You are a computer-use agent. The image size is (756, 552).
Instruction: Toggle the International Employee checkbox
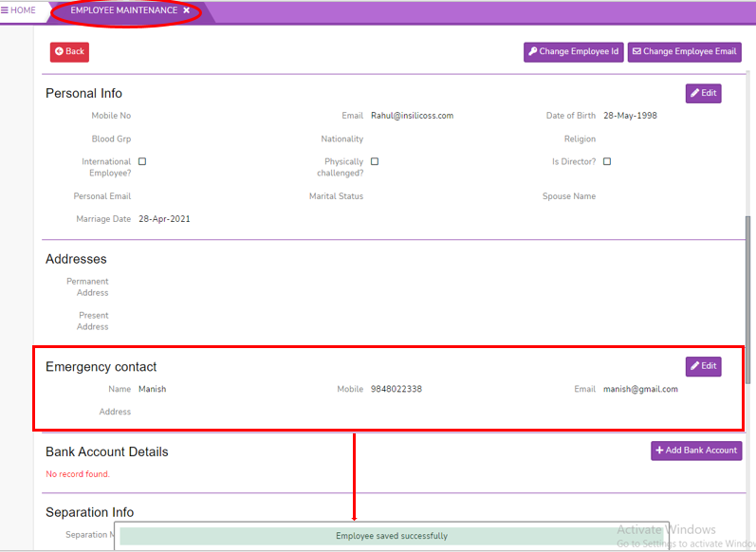tap(142, 162)
